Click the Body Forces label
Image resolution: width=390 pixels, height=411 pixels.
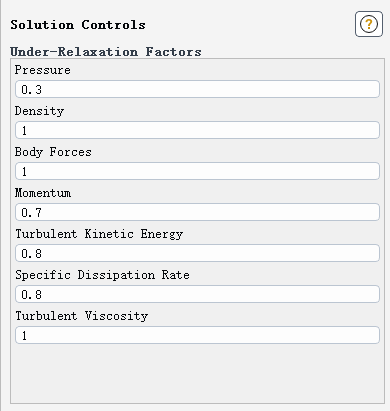point(53,152)
